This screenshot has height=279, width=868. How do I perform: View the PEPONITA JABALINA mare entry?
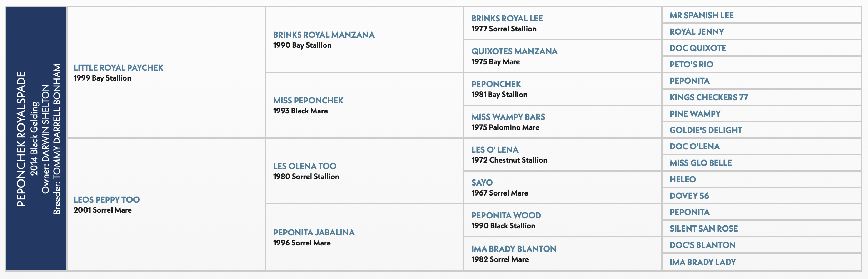coord(314,233)
